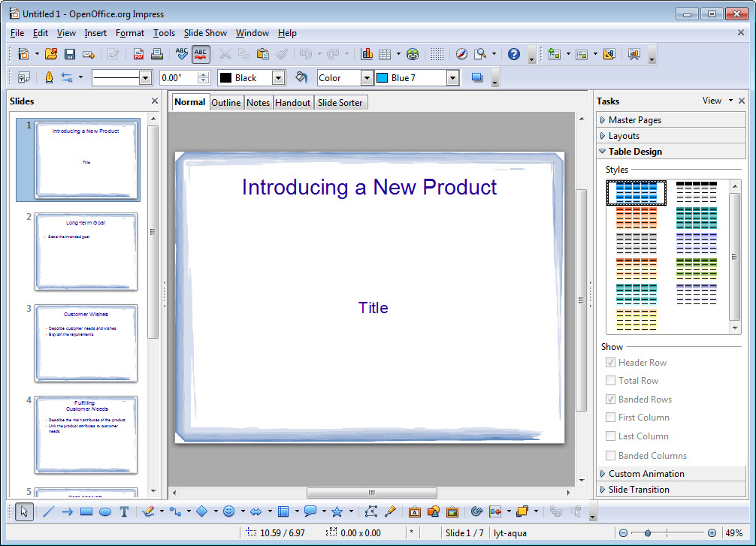This screenshot has width=756, height=546.
Task: Expand the Master Pages section
Action: [670, 119]
